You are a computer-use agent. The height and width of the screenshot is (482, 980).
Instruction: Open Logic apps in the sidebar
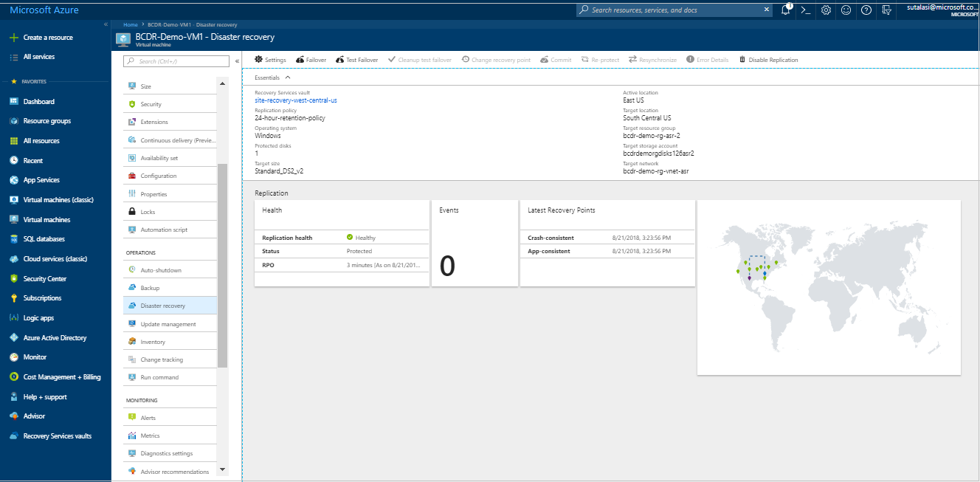click(x=32, y=318)
